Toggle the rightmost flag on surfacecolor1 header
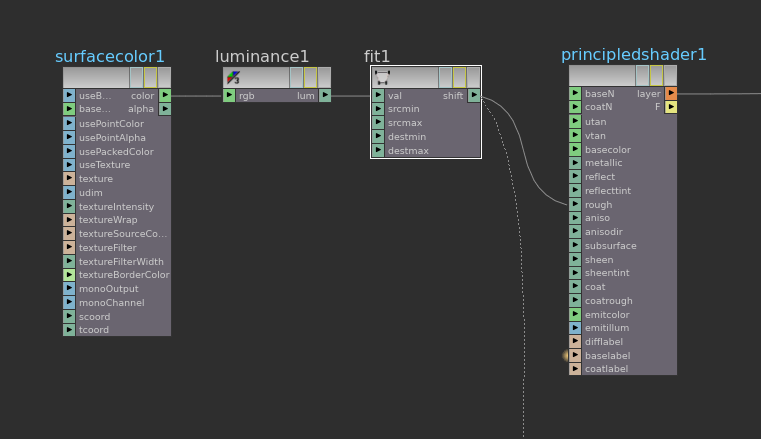 tap(164, 77)
